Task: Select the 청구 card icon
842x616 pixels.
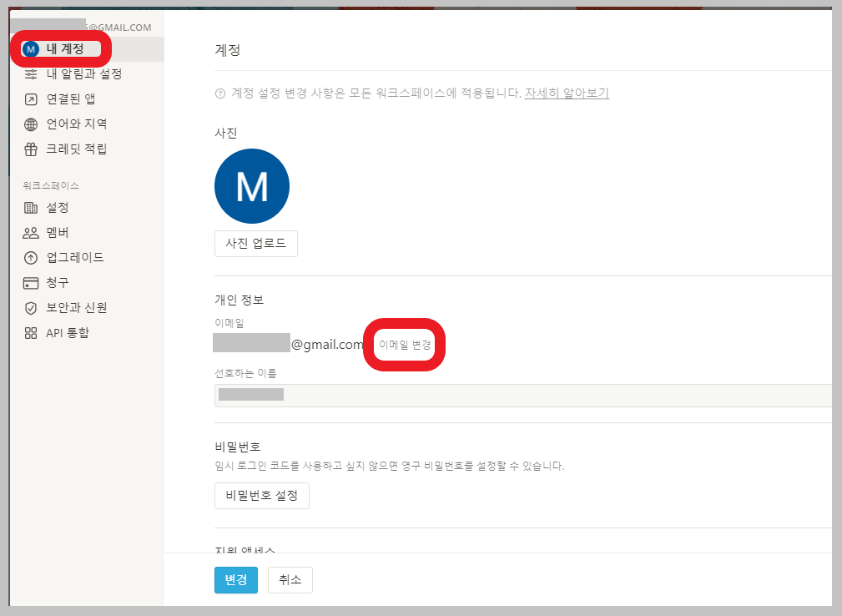Action: tap(30, 282)
